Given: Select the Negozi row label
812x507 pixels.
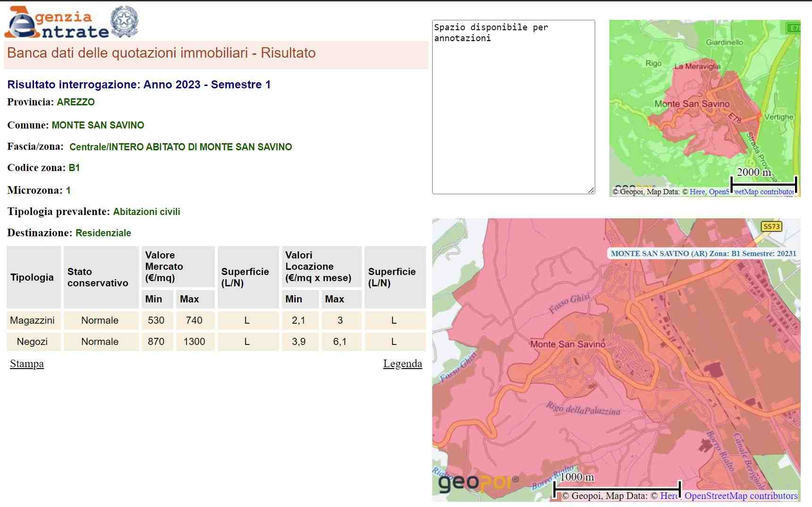Looking at the screenshot, I should point(32,342).
